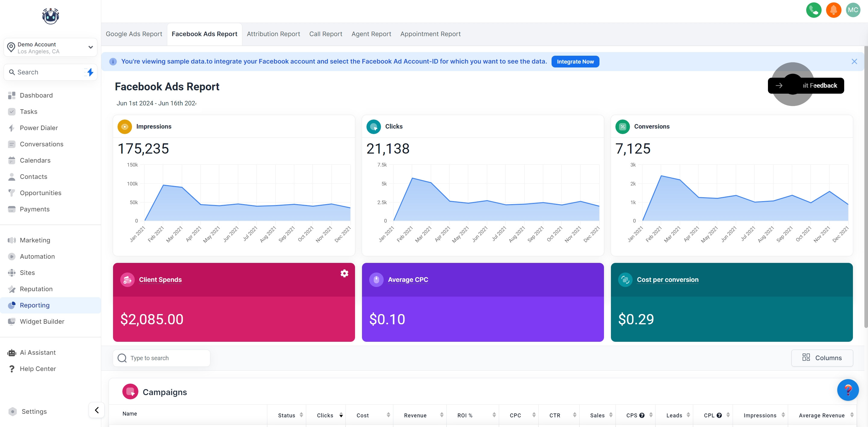
Task: Click the lightning bolt quick actions icon
Action: coord(90,72)
